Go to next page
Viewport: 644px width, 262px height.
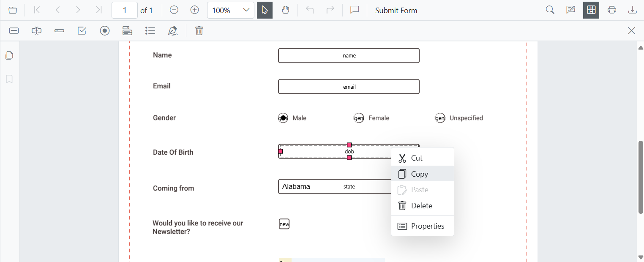click(78, 10)
